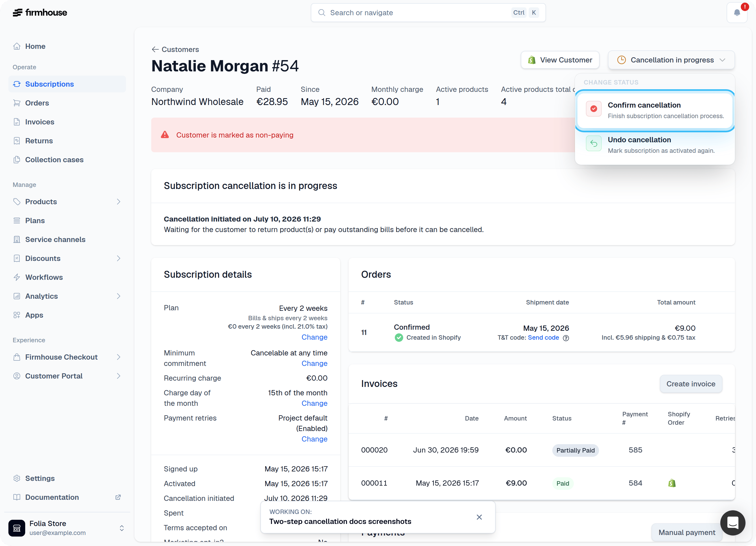
Task: Open the notifications bell icon
Action: point(737,13)
